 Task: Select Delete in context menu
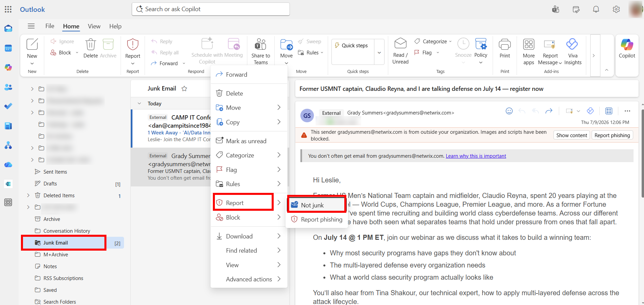tap(249, 93)
